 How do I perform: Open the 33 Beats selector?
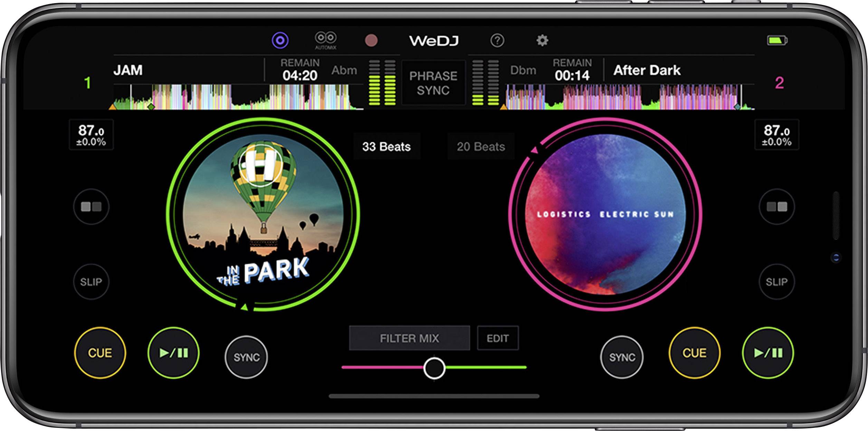[387, 147]
